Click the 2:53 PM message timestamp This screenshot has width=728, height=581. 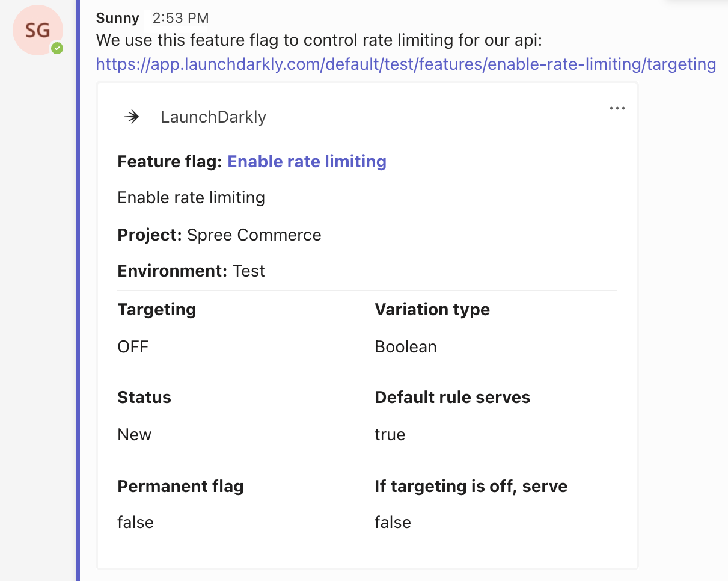(x=180, y=18)
